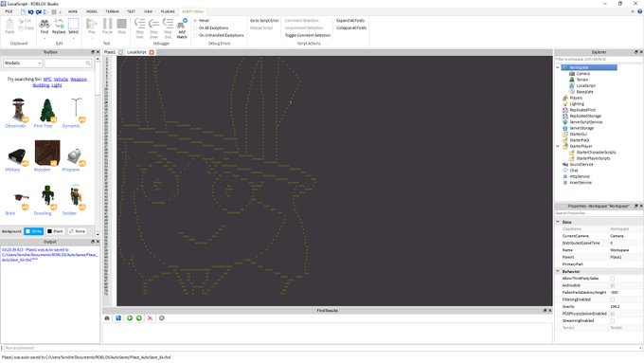
Task: Select the Pine Tree model in Toolbox
Action: pos(46,110)
